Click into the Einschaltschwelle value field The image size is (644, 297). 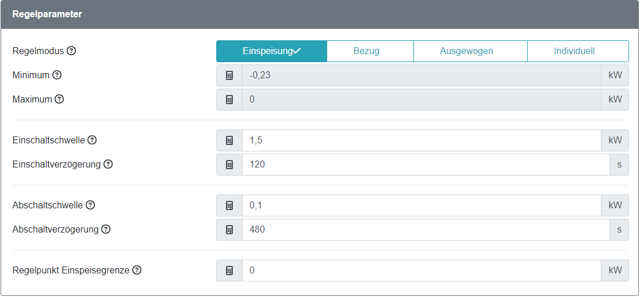tap(421, 140)
